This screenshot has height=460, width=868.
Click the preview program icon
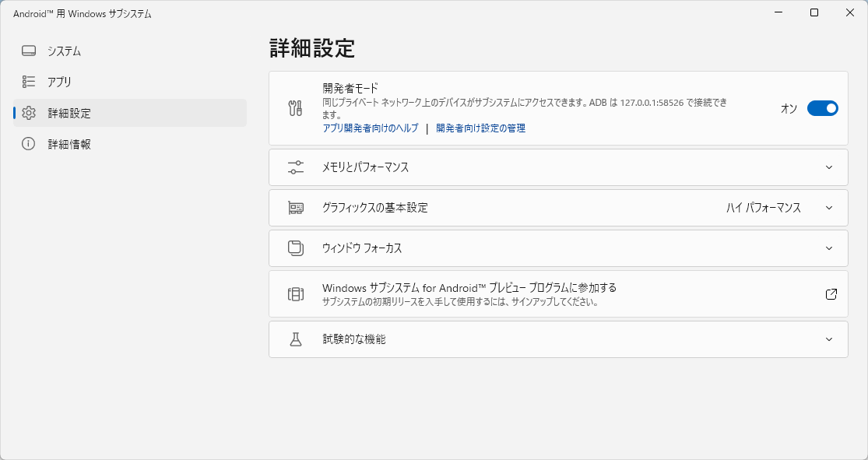click(296, 294)
